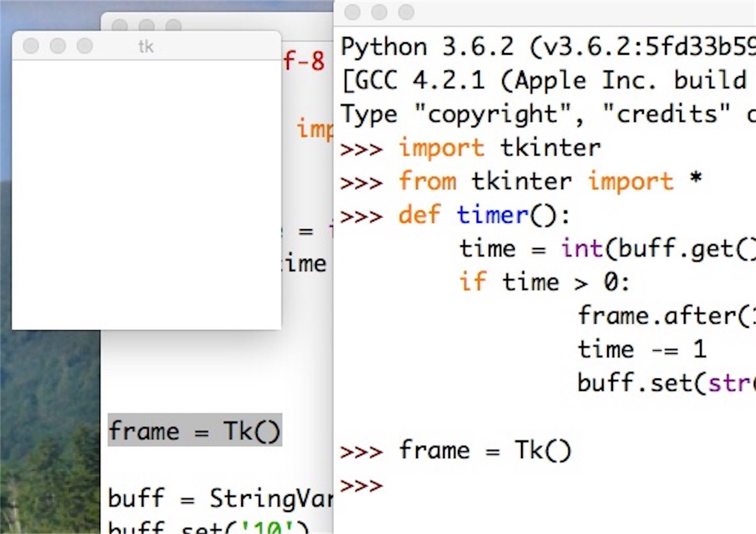Screen dimensions: 756x534
Task: Click the red 'f-8' text in editor
Action: click(304, 61)
